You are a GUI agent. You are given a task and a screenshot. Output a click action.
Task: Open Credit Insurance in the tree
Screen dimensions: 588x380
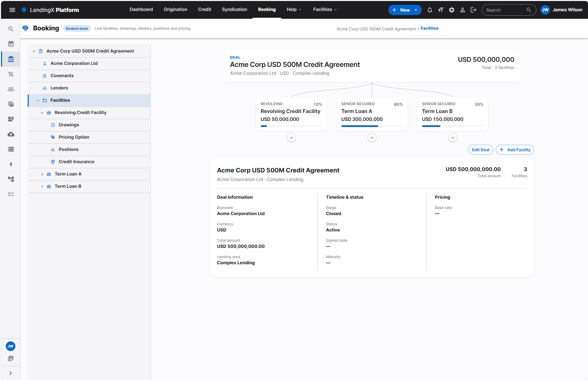pos(89,162)
